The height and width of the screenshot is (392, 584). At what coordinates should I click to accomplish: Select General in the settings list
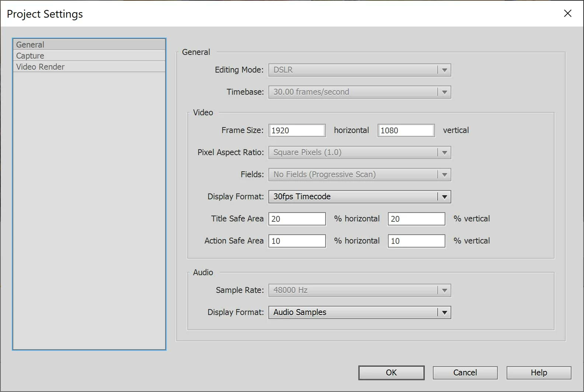point(89,45)
